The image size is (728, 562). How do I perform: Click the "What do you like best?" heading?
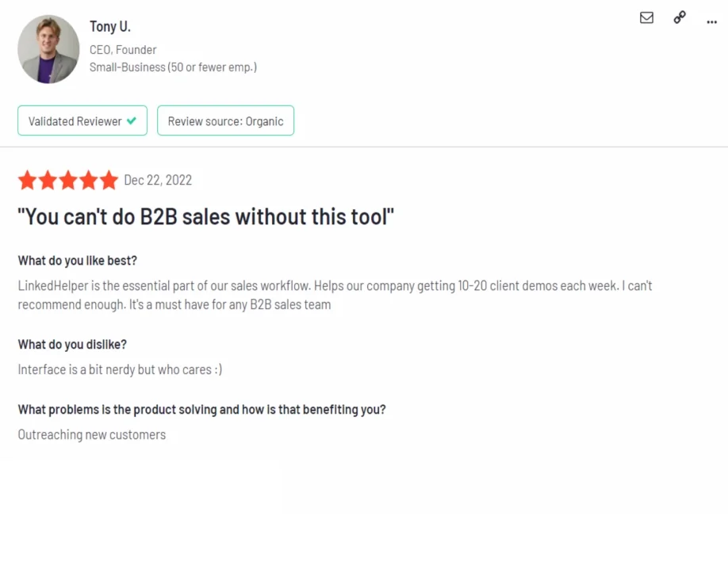point(78,261)
